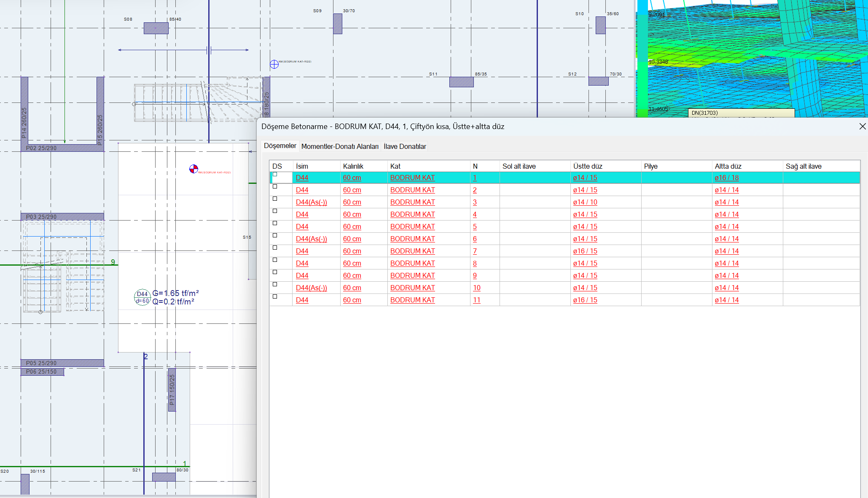Open D44(As(-)) link in row N 6
The image size is (868, 498).
[x=311, y=239]
